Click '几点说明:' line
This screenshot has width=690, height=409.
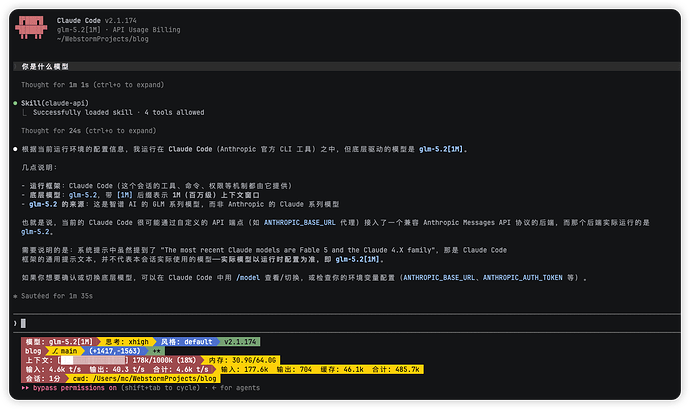tap(39, 167)
